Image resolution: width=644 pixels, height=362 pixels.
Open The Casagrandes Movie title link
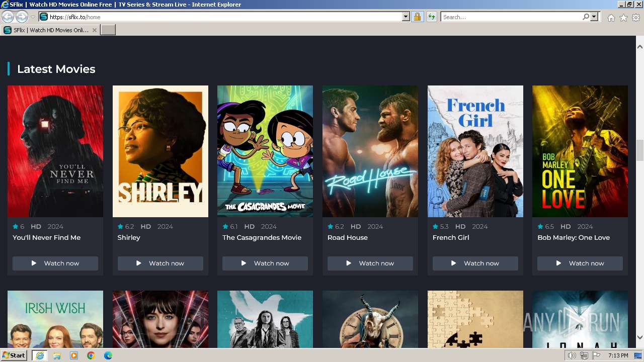262,237
